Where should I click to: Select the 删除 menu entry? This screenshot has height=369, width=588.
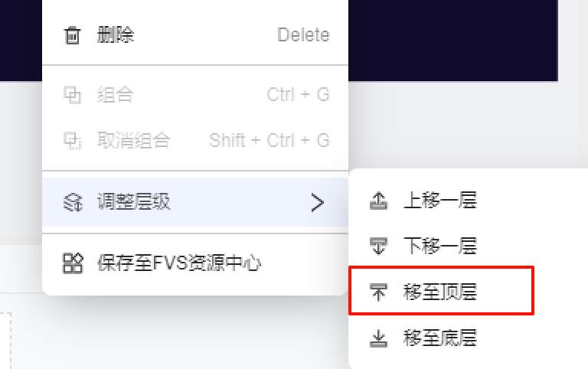[195, 35]
